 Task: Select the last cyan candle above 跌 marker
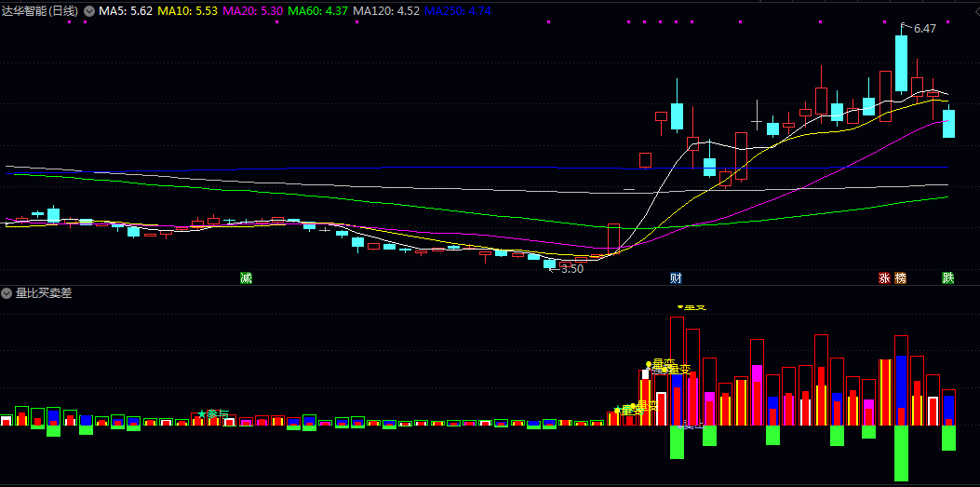tap(948, 124)
